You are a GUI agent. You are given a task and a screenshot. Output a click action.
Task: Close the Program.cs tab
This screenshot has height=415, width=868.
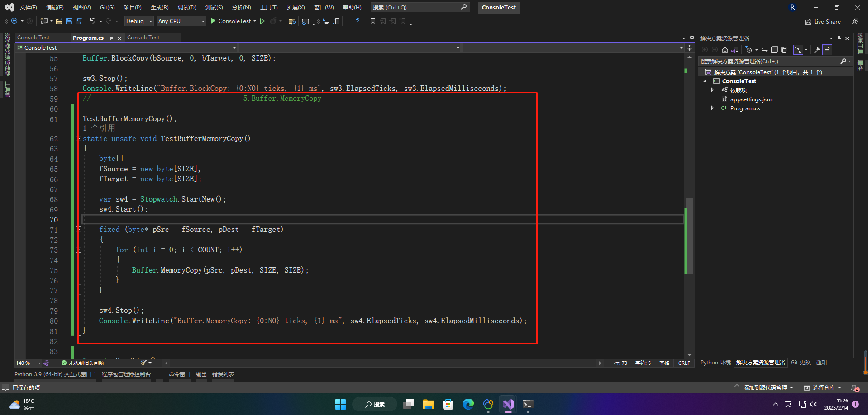tap(119, 38)
